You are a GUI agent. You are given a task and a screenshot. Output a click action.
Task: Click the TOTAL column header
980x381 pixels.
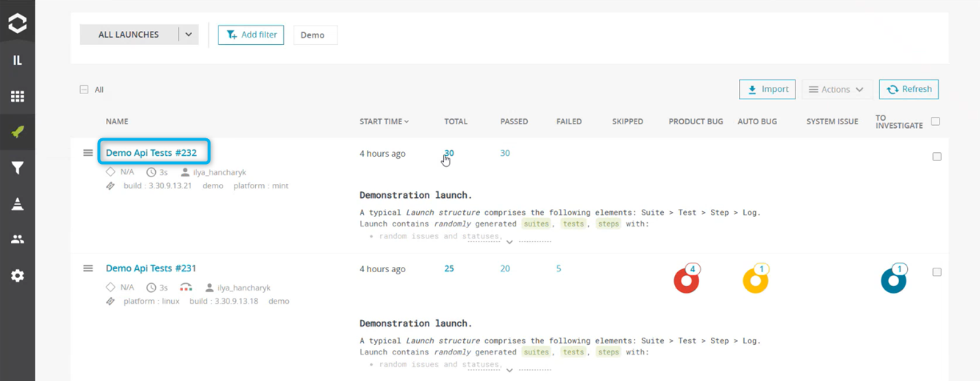click(x=456, y=121)
